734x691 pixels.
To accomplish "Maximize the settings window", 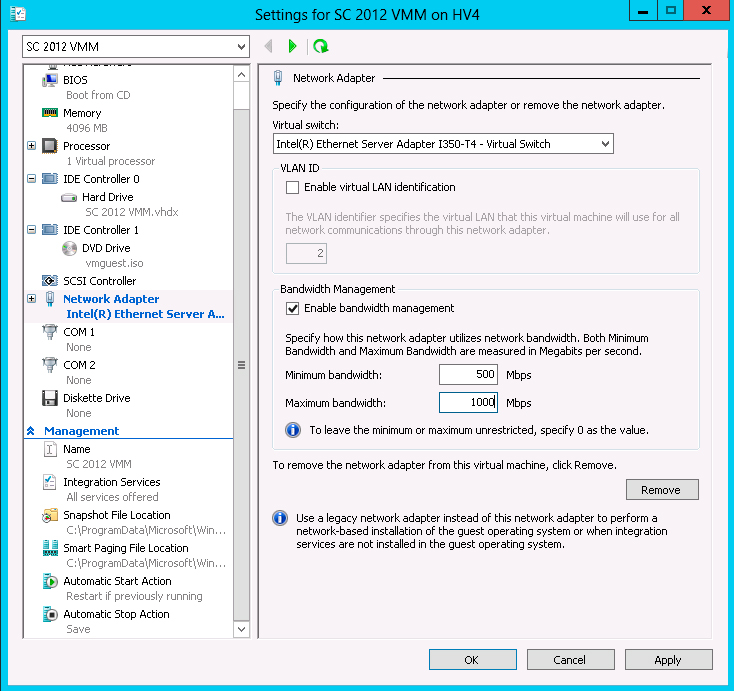I will [x=671, y=10].
